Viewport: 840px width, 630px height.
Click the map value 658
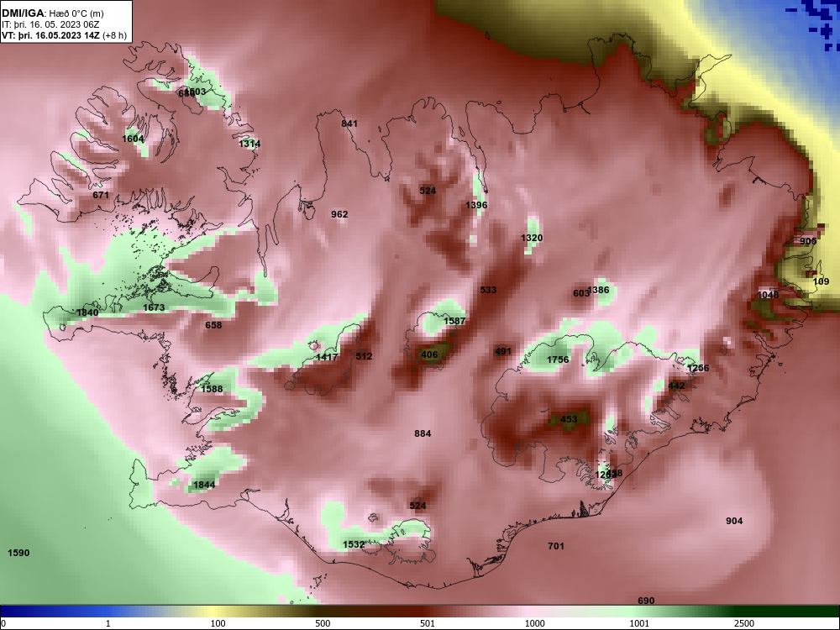(x=213, y=325)
